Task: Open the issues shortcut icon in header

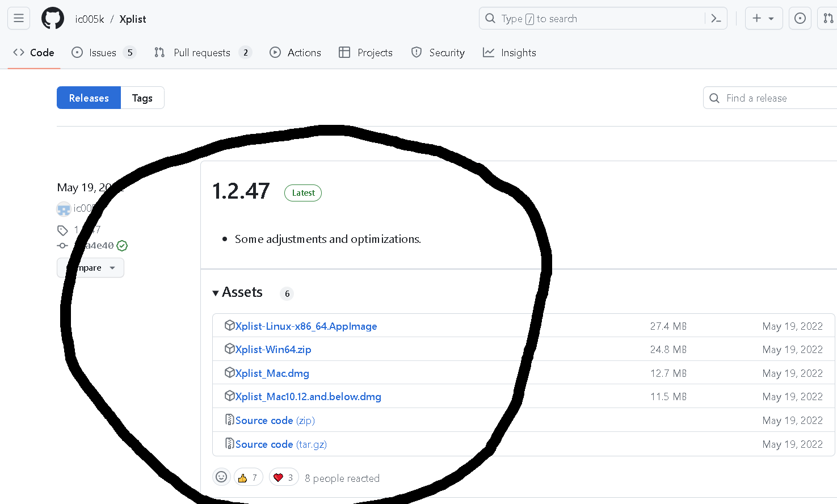Action: tap(800, 19)
